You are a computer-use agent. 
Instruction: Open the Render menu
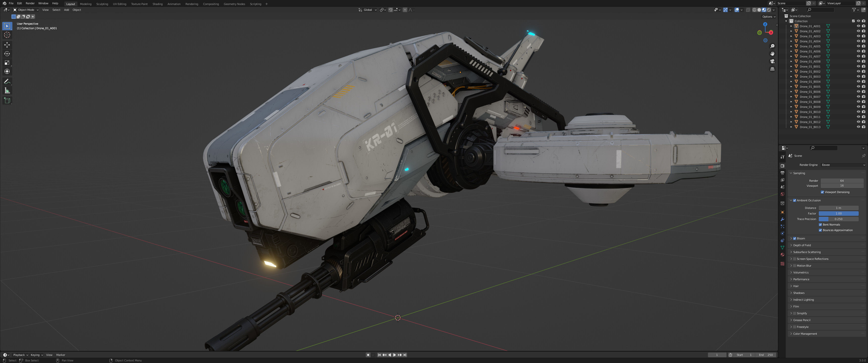30,3
